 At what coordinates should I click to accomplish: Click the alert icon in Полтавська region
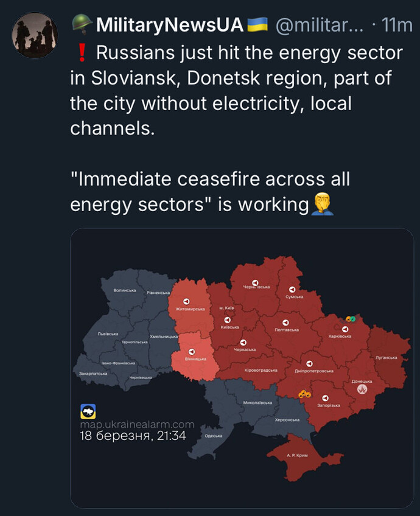tap(285, 322)
